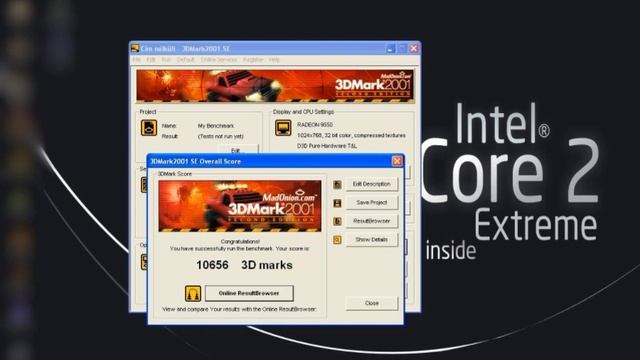Click the Show Details button
The height and width of the screenshot is (360, 640).
(x=371, y=240)
